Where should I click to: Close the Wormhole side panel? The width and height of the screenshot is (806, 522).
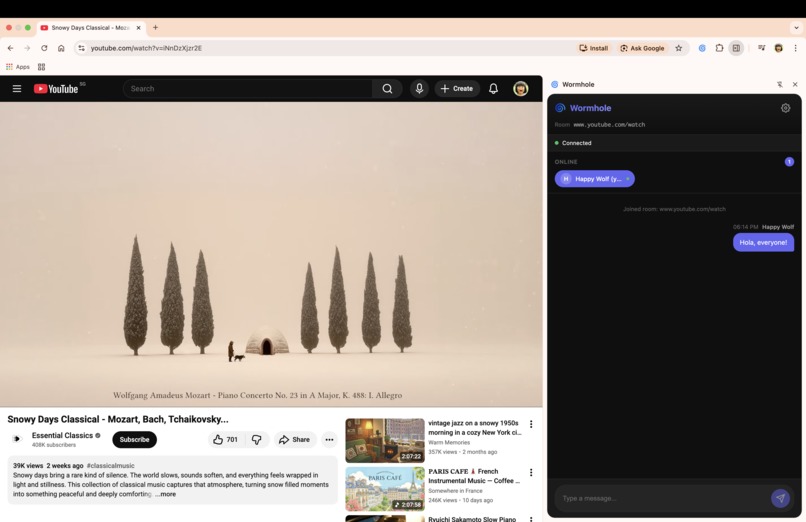pyautogui.click(x=795, y=84)
